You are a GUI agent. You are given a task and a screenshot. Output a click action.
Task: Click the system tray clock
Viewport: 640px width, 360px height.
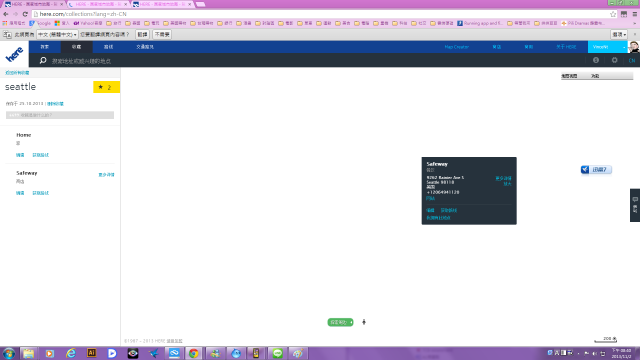click(621, 353)
